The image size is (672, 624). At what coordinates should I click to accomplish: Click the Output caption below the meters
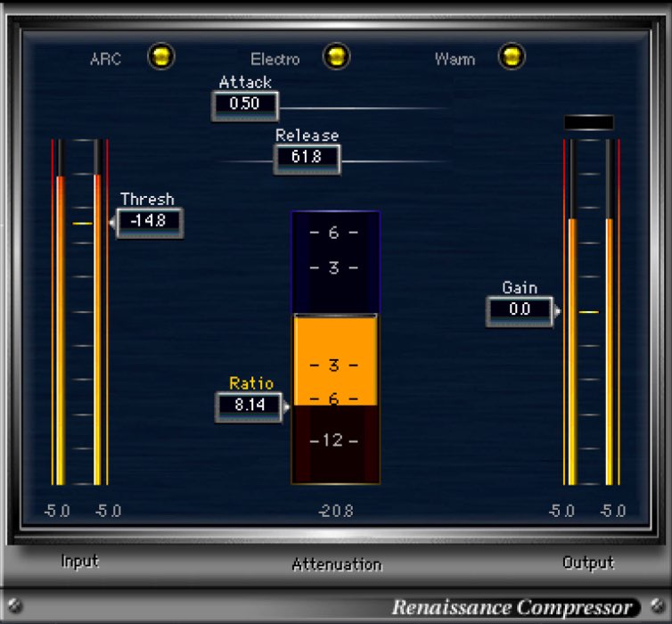588,562
